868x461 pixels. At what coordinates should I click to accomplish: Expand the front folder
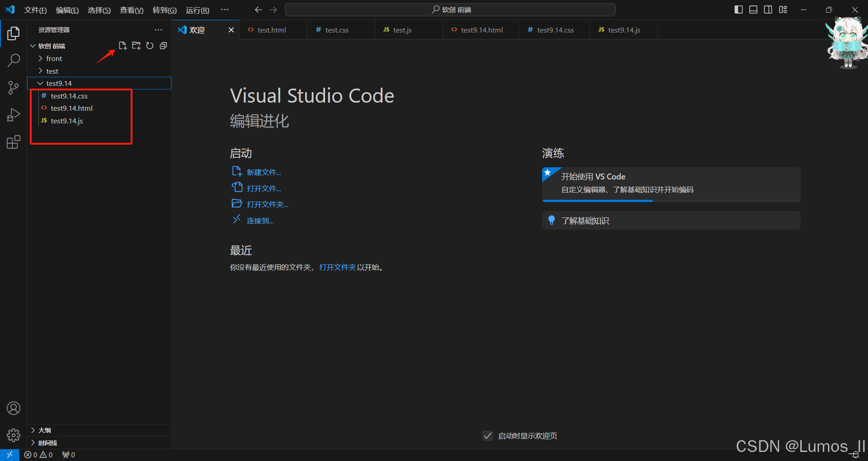99,58
